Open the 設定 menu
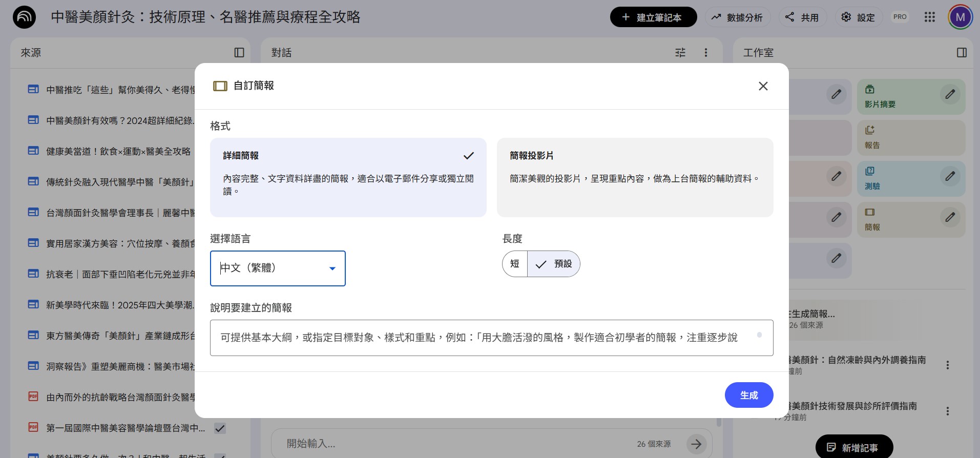The height and width of the screenshot is (458, 980). pos(858,17)
